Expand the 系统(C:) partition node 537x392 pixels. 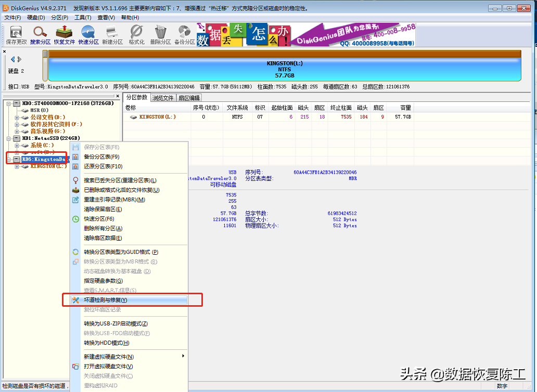click(x=17, y=146)
